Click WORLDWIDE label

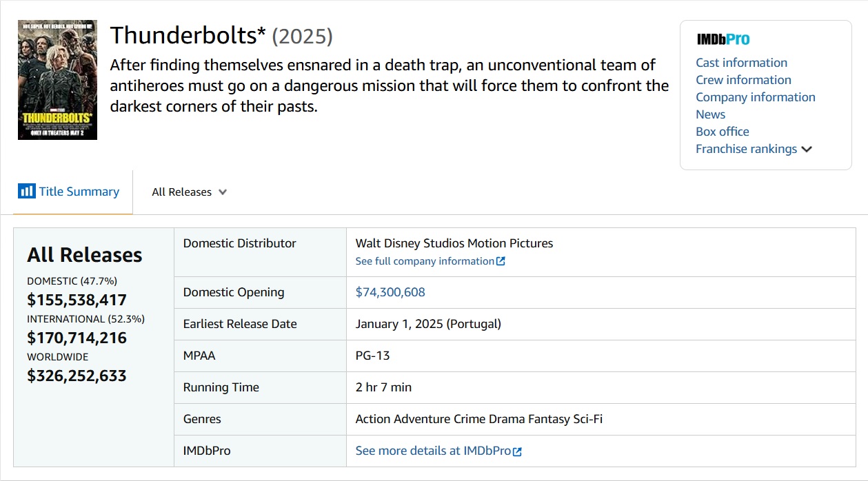58,357
